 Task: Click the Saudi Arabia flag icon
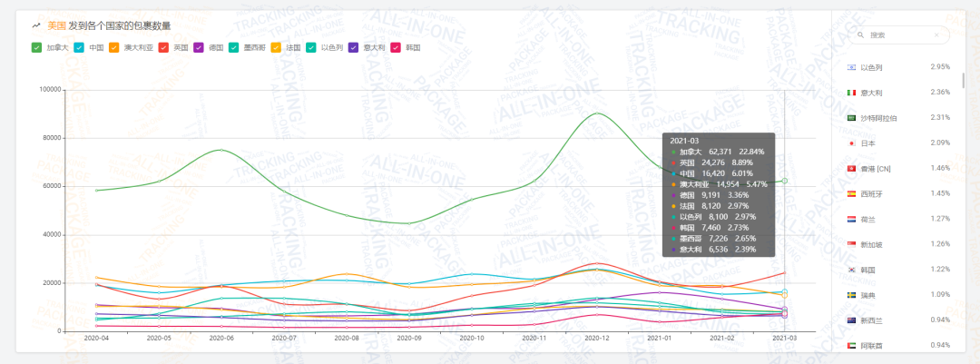pos(851,118)
